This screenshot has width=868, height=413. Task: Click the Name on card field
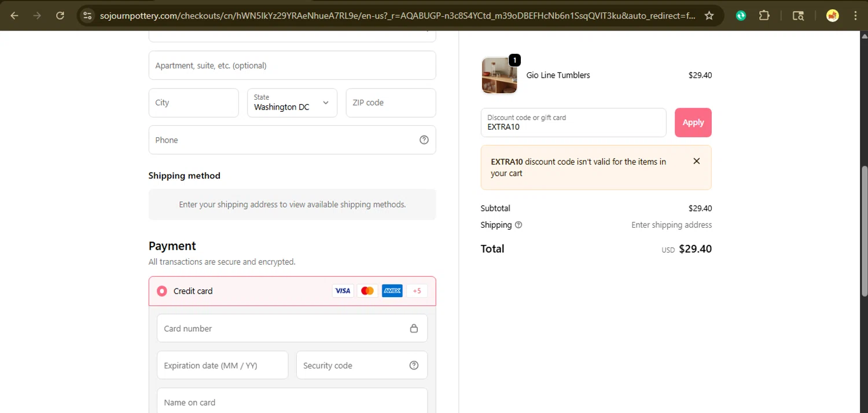[x=292, y=401]
